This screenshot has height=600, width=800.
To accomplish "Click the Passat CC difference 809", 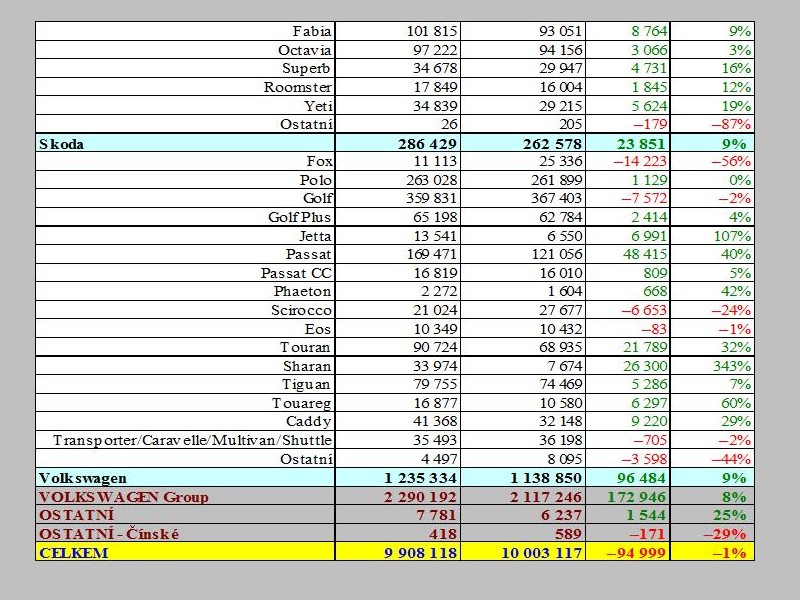I will tap(655, 273).
